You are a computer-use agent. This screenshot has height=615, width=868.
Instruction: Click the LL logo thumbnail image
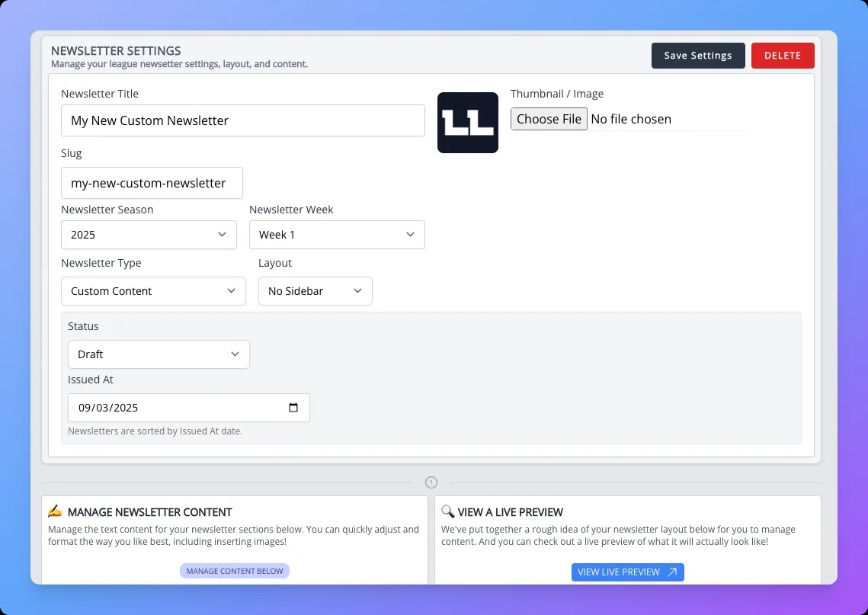pos(468,123)
